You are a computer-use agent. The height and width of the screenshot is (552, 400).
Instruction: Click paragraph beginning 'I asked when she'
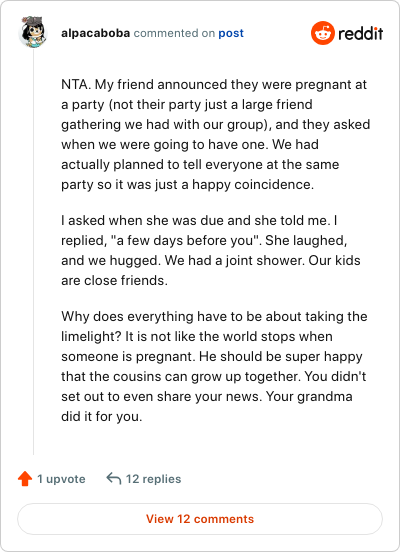(x=211, y=250)
